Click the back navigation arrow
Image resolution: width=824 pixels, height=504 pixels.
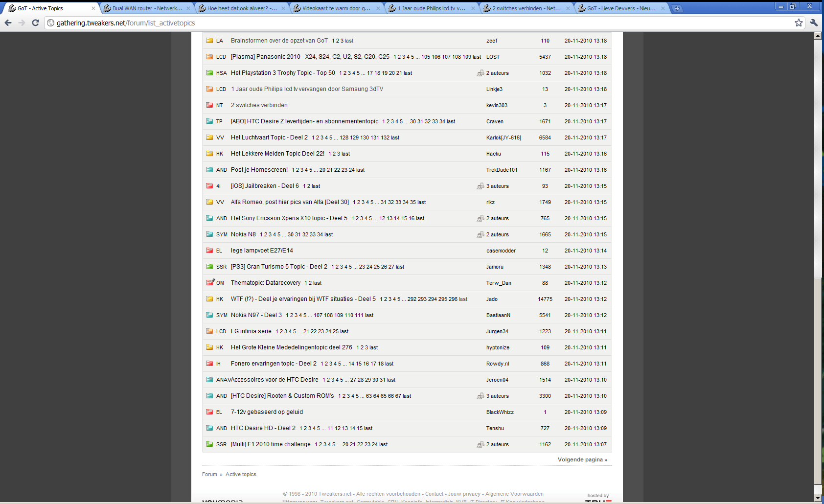(8, 23)
